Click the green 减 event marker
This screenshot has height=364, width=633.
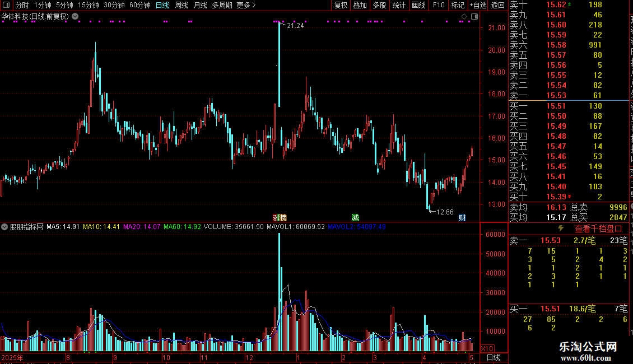pyautogui.click(x=355, y=217)
